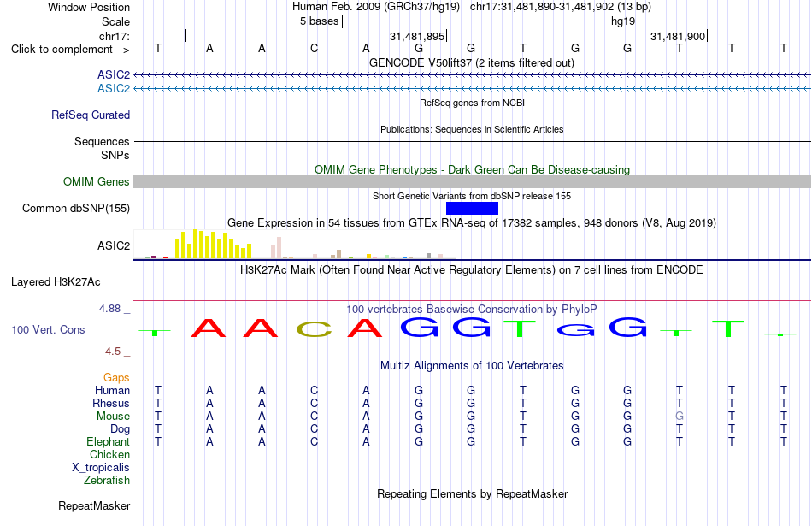Click the coordinate marker '31,481,900'
Screen dimensions: 812x526
(x=678, y=36)
